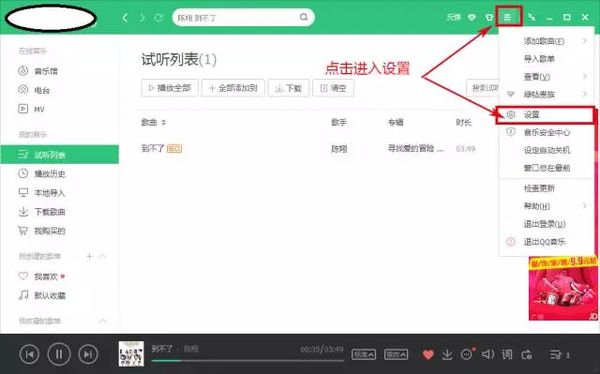Viewport: 600px width, 374px height.
Task: Select 试听列表 in the sidebar
Action: (x=60, y=155)
